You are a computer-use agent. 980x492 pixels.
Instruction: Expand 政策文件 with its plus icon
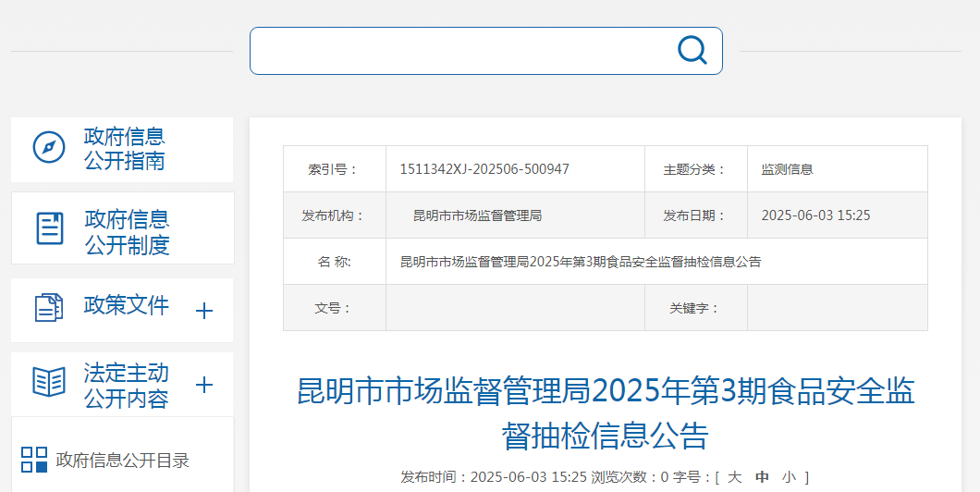click(204, 311)
